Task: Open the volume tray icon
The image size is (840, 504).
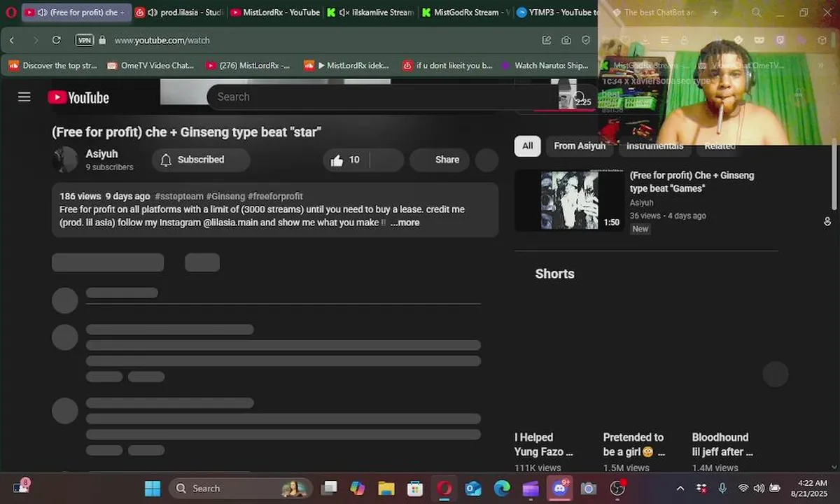Action: 759,488
